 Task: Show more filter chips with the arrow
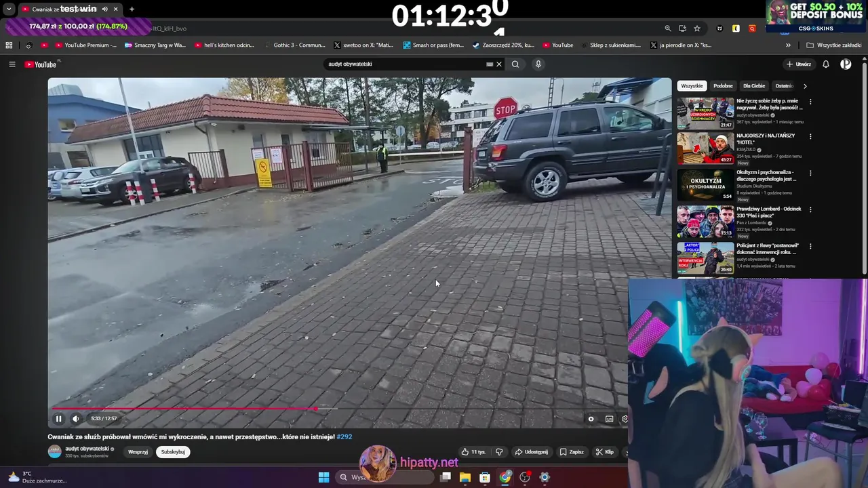pos(805,86)
